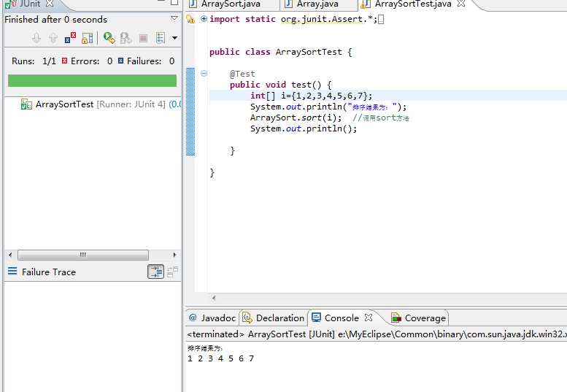Click the Declaration tab icon
Screen dimensions: 567x392
[x=247, y=318]
